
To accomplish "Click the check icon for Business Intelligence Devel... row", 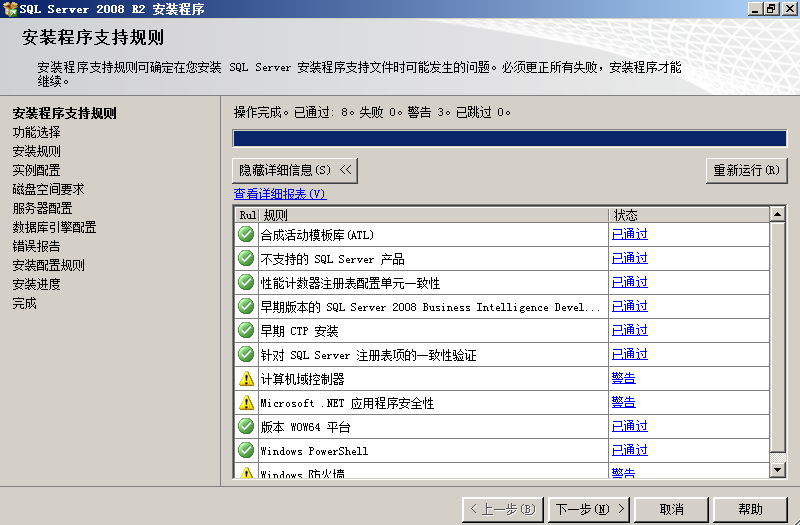I will [x=246, y=306].
